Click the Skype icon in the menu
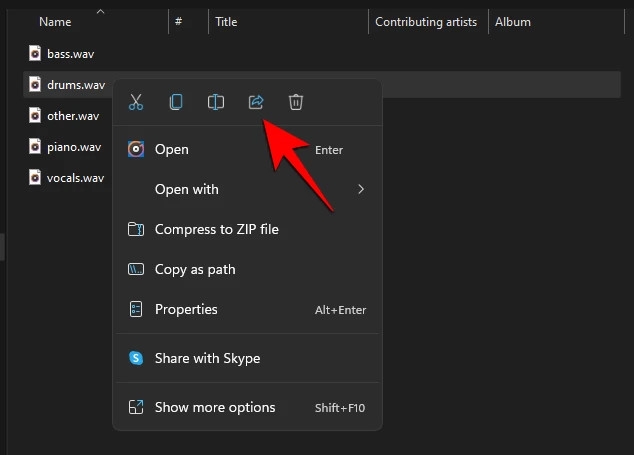This screenshot has height=455, width=634. click(136, 358)
